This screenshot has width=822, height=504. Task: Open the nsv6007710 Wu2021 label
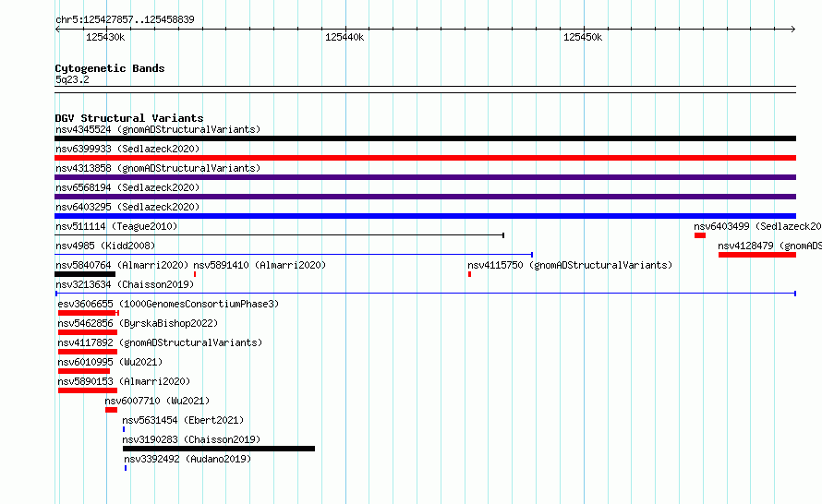pyautogui.click(x=157, y=401)
